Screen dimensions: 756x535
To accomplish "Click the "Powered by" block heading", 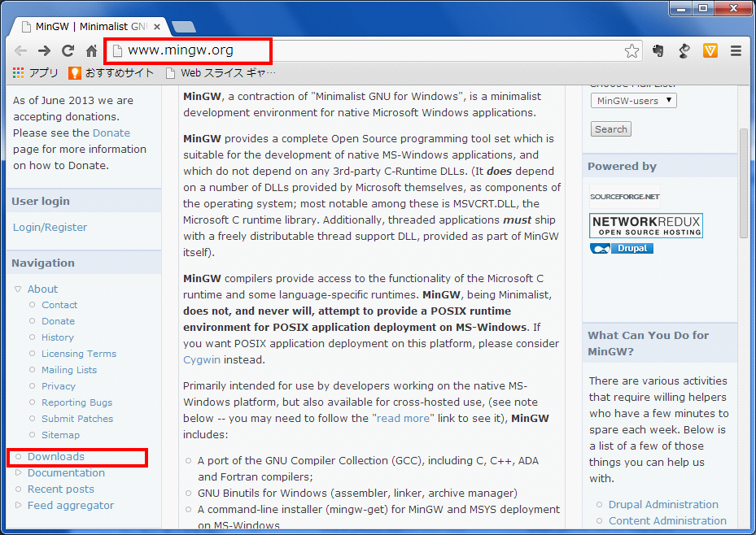I will coord(622,167).
